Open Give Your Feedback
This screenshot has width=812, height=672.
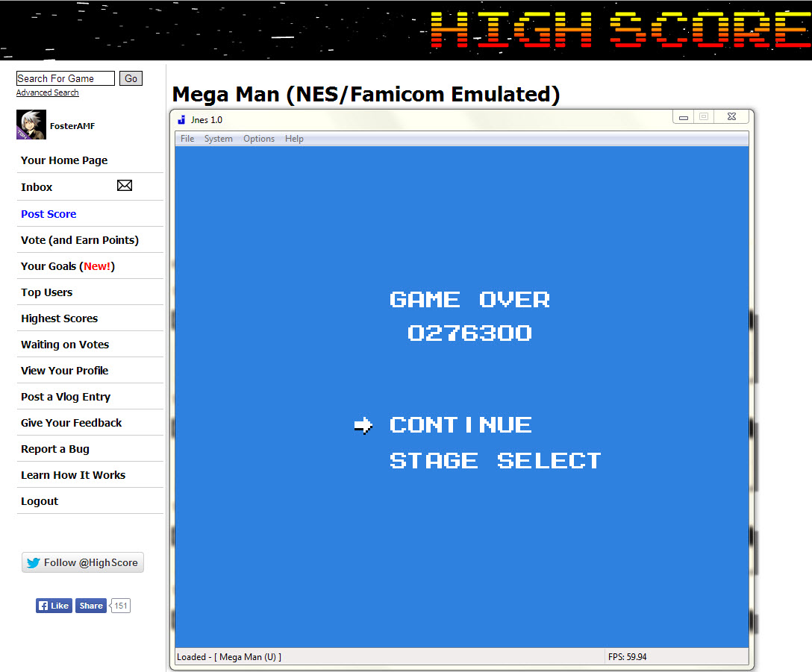(72, 423)
